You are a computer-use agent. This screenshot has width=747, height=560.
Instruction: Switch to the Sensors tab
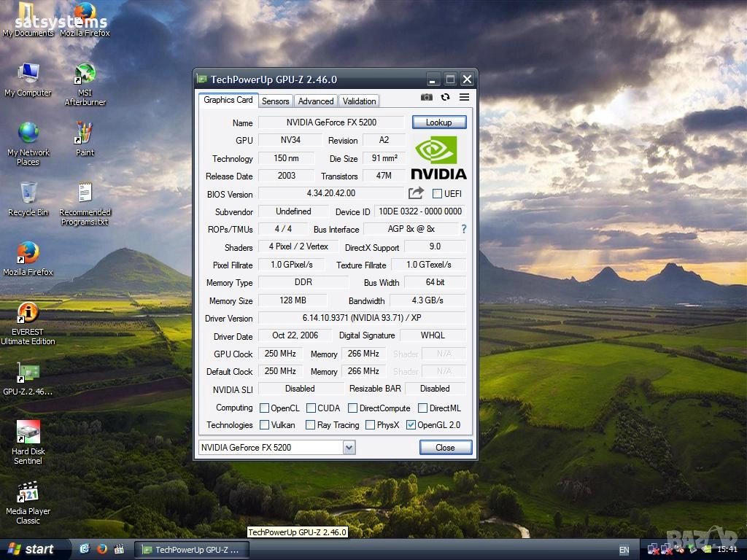(275, 101)
